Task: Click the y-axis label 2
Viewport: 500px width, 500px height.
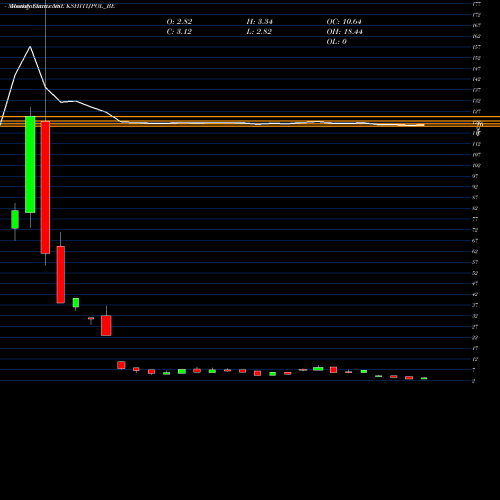Action: click(x=473, y=381)
